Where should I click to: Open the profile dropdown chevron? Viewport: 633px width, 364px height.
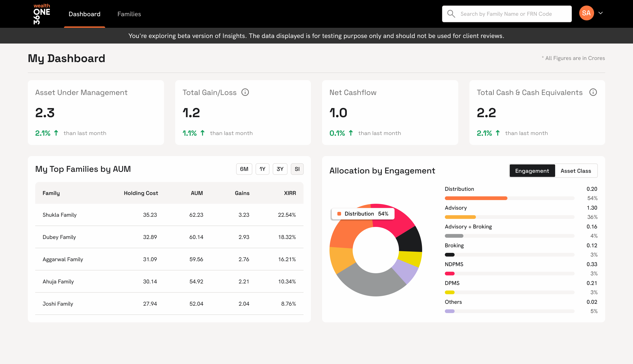coord(601,13)
